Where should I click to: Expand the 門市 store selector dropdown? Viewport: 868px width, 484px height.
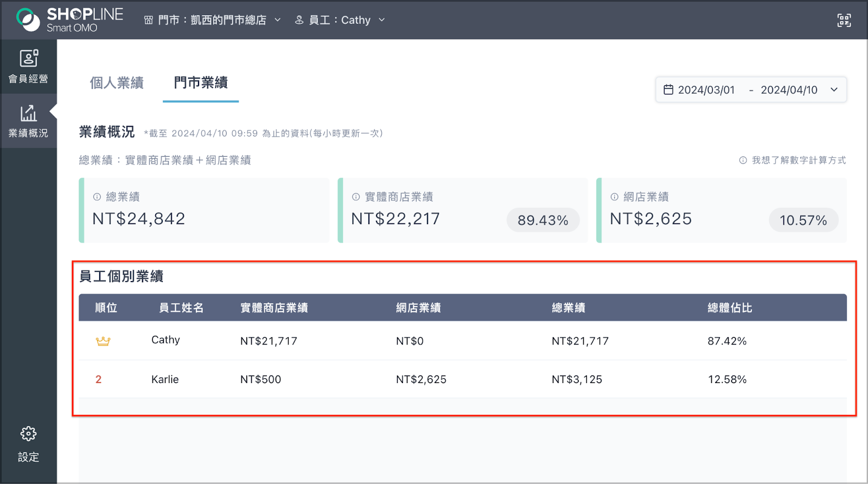point(278,20)
